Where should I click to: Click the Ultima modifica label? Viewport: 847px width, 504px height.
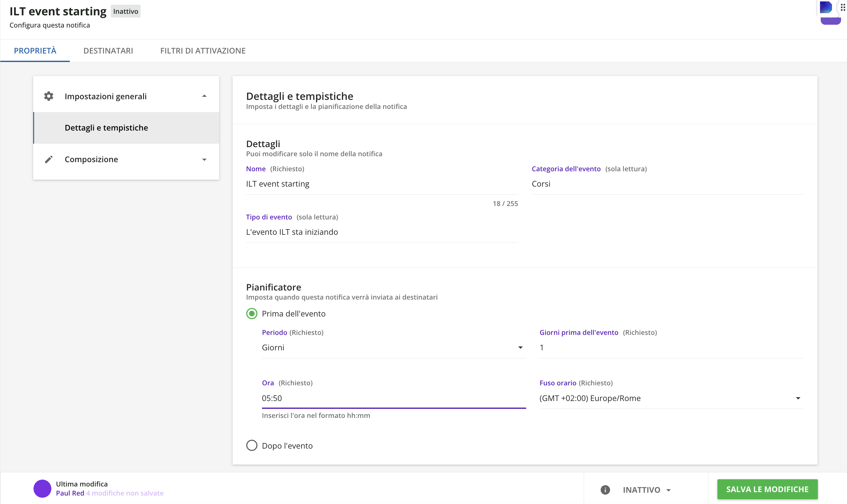pos(82,484)
